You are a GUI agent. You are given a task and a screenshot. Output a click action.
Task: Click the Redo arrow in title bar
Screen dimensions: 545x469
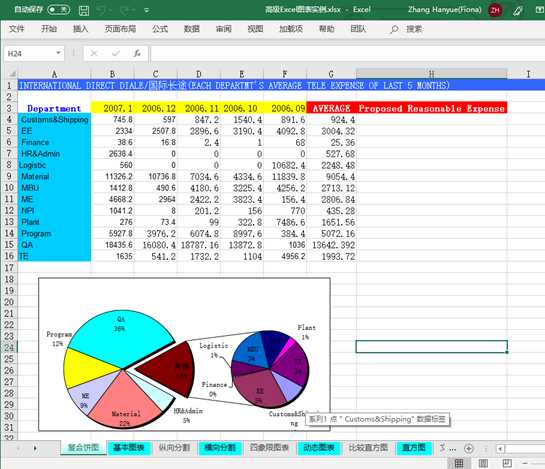click(125, 10)
